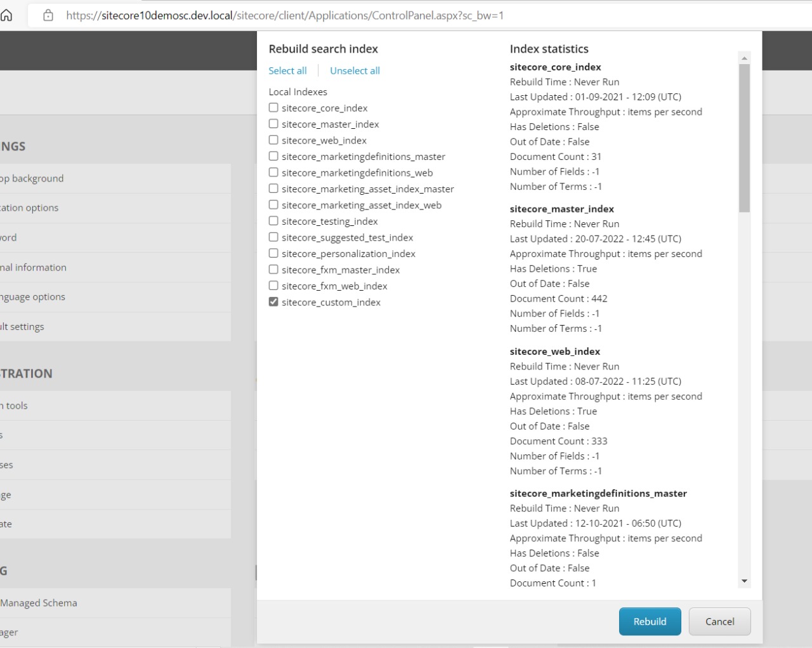Click the statistics scrollbar down arrow
This screenshot has width=812, height=648.
coord(744,581)
